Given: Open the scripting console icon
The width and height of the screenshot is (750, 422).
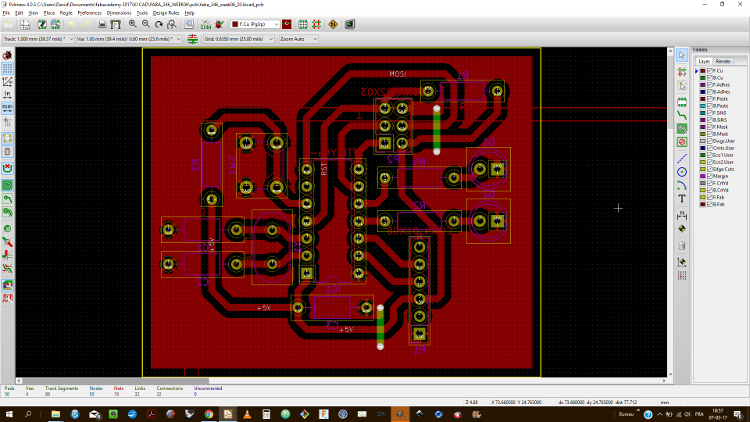Looking at the screenshot, I should tap(350, 24).
